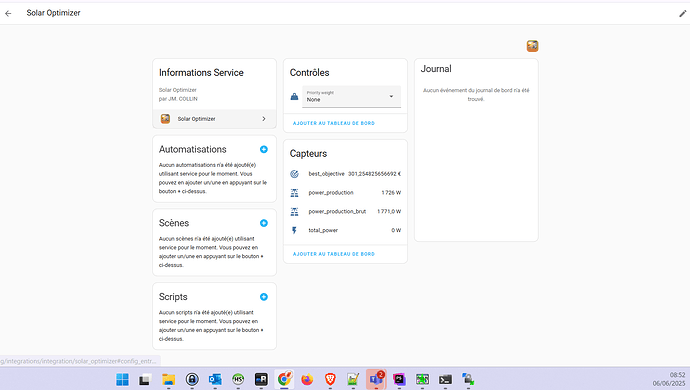Open the power_production sensor entry
Viewport: 690px width, 390px height.
[x=345, y=193]
